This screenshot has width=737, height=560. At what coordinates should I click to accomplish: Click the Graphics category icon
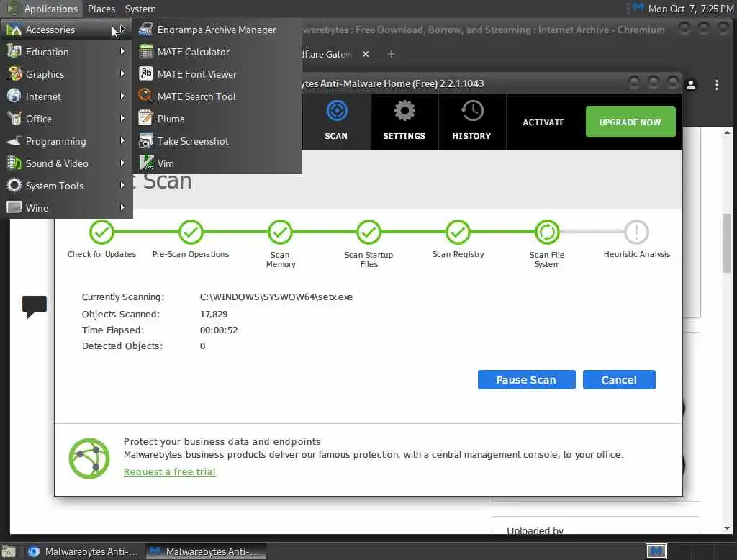tap(14, 74)
